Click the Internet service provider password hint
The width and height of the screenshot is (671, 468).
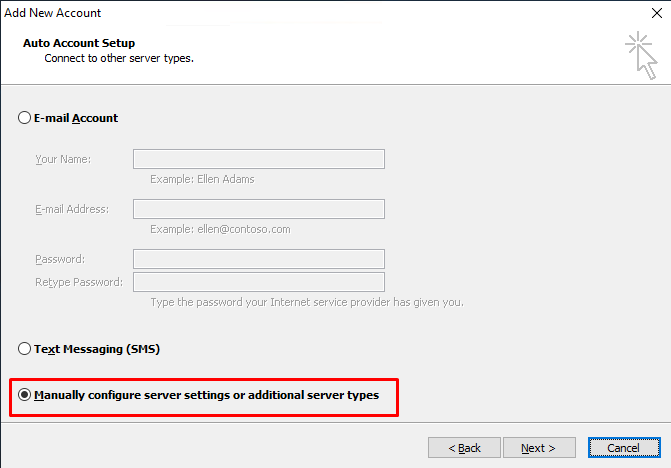tap(307, 302)
